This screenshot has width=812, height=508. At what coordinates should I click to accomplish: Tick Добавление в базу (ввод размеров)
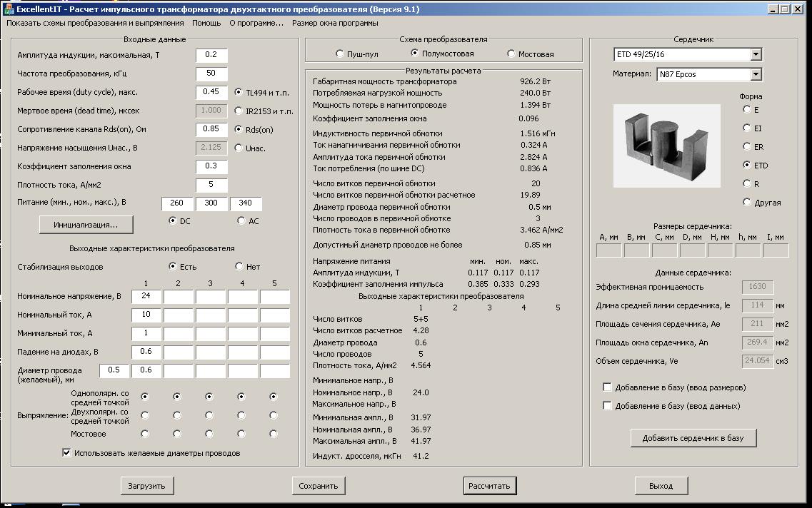[608, 387]
